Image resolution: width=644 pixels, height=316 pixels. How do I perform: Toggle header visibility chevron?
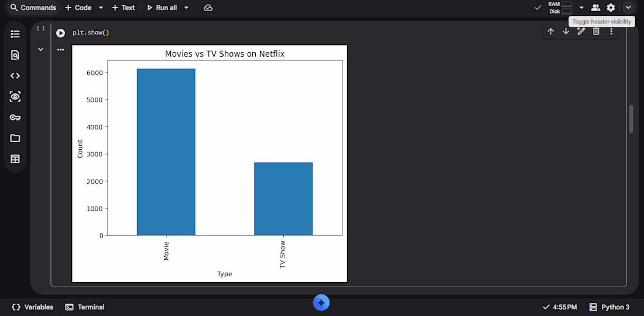628,8
